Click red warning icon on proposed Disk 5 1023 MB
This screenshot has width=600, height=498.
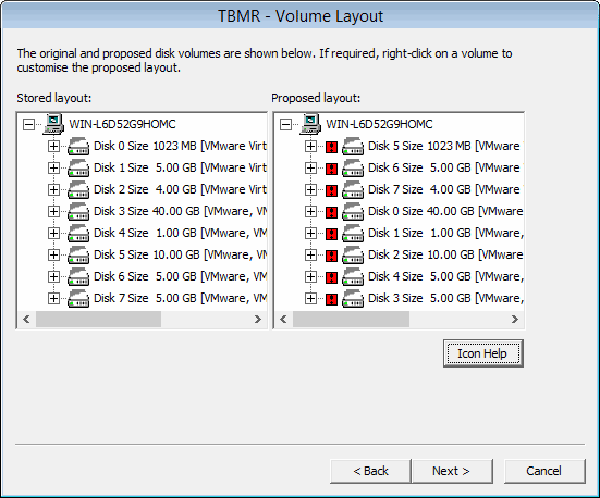332,147
